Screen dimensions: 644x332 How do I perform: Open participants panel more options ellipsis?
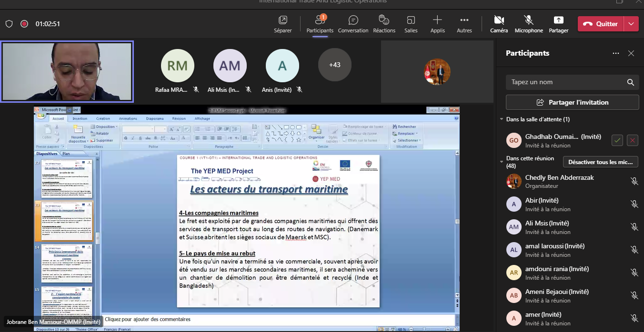click(616, 53)
